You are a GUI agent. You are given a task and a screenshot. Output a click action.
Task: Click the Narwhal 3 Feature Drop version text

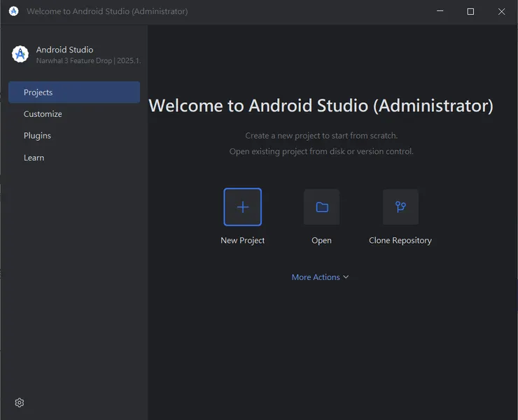[88, 61]
